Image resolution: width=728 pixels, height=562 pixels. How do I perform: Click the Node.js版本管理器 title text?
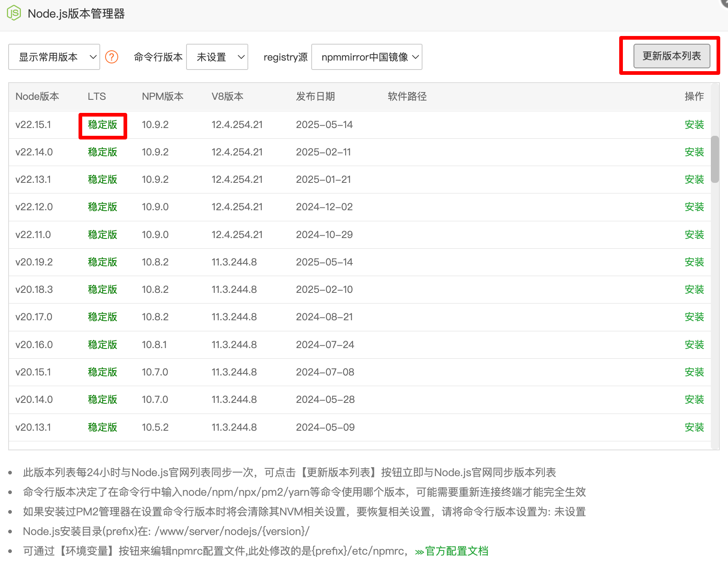coord(76,13)
